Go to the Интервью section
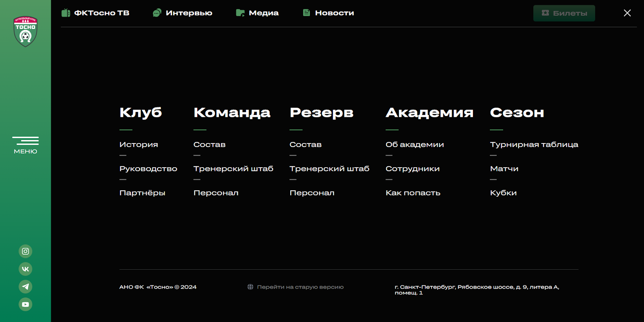Viewport: 644px width, 322px height. pyautogui.click(x=183, y=13)
